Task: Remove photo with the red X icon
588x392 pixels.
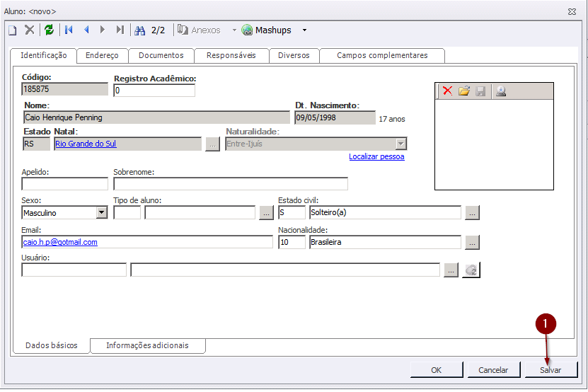Action: (447, 91)
